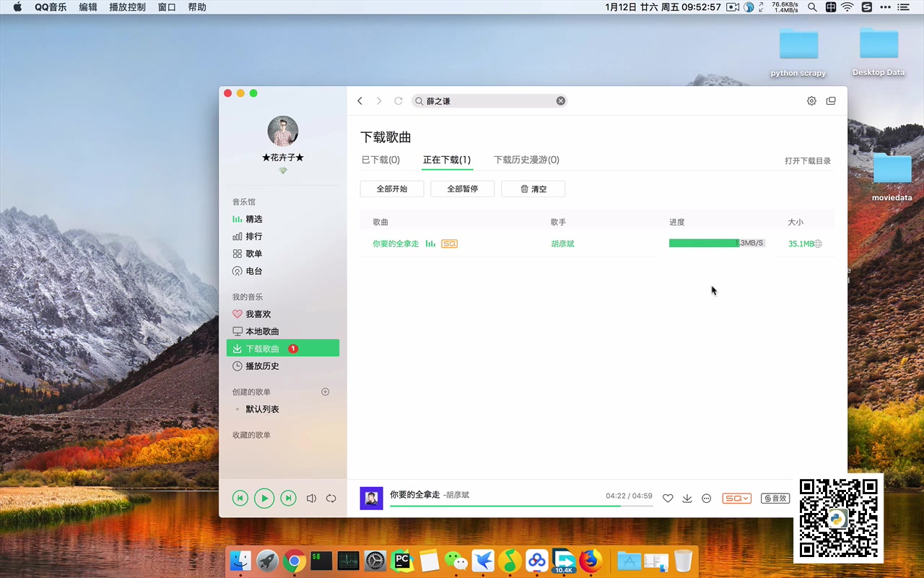Open PyCharm from the Dock
Viewport: 924px width, 578px height.
(401, 561)
